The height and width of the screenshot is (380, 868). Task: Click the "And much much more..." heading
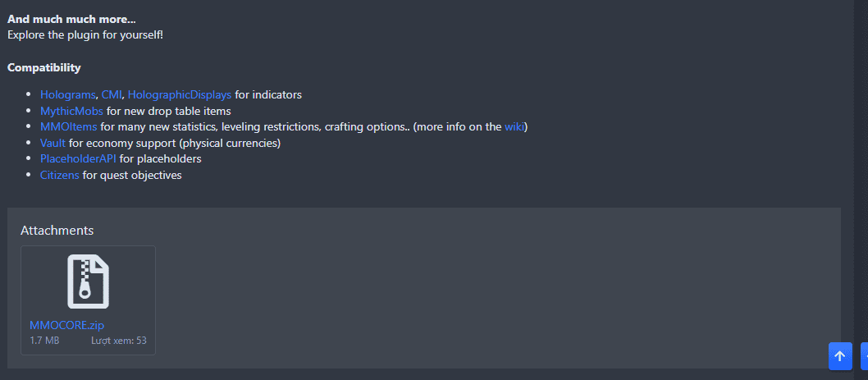[71, 19]
